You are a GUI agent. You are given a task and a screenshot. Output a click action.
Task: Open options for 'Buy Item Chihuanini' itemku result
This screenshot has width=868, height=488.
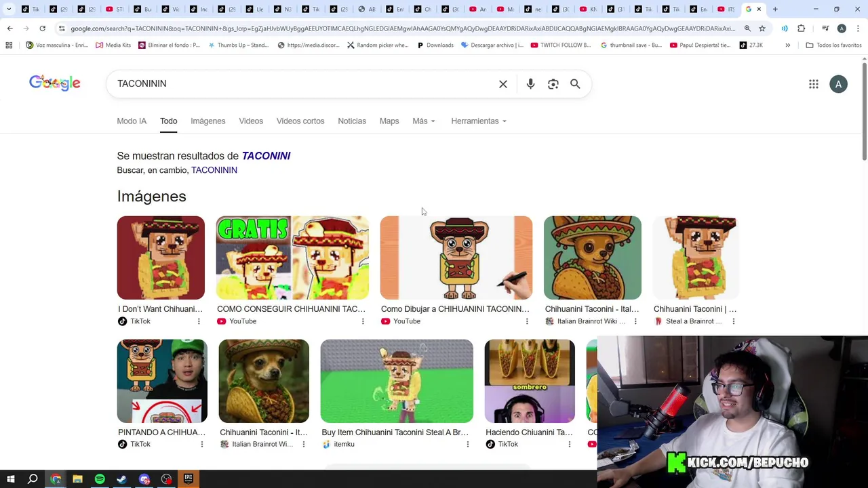[x=467, y=444]
